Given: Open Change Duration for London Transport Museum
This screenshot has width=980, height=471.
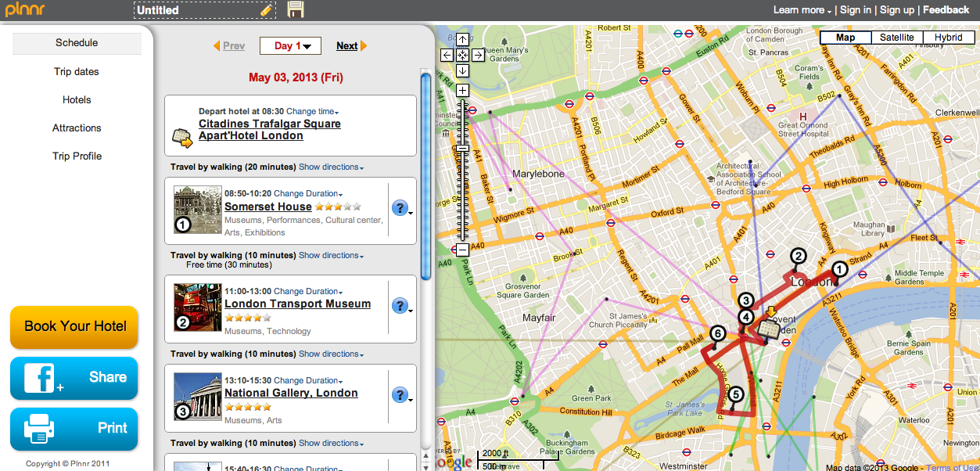Looking at the screenshot, I should [308, 291].
